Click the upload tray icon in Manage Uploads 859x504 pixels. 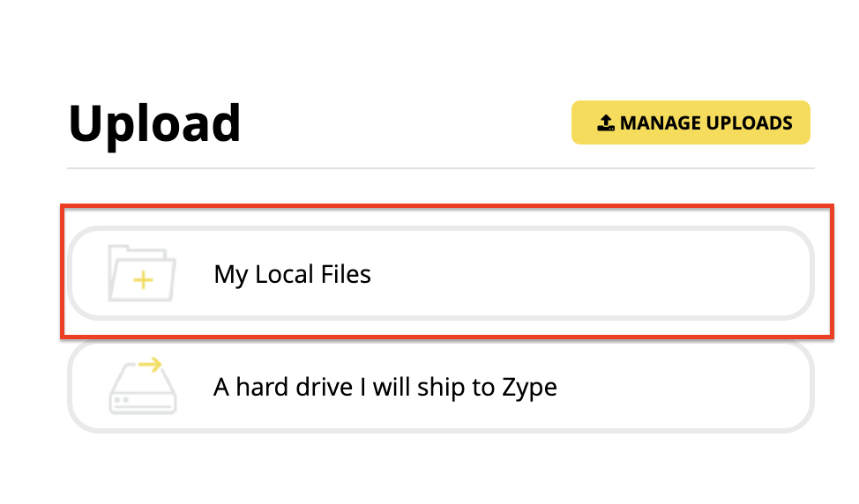605,122
